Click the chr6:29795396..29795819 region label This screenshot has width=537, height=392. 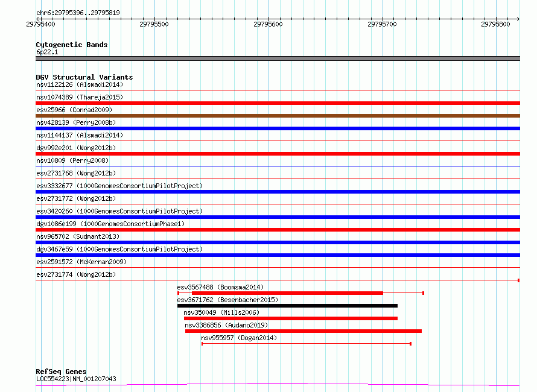[x=78, y=13]
